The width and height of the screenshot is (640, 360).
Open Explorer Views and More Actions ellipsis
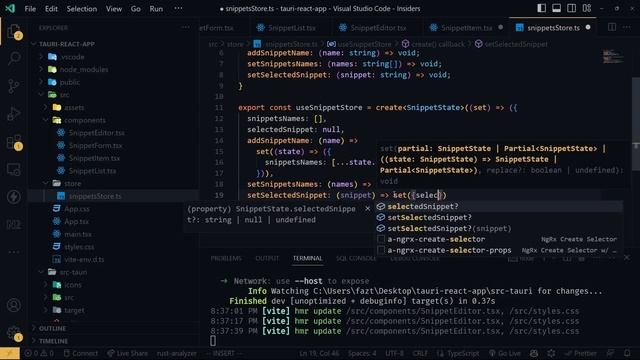point(185,27)
